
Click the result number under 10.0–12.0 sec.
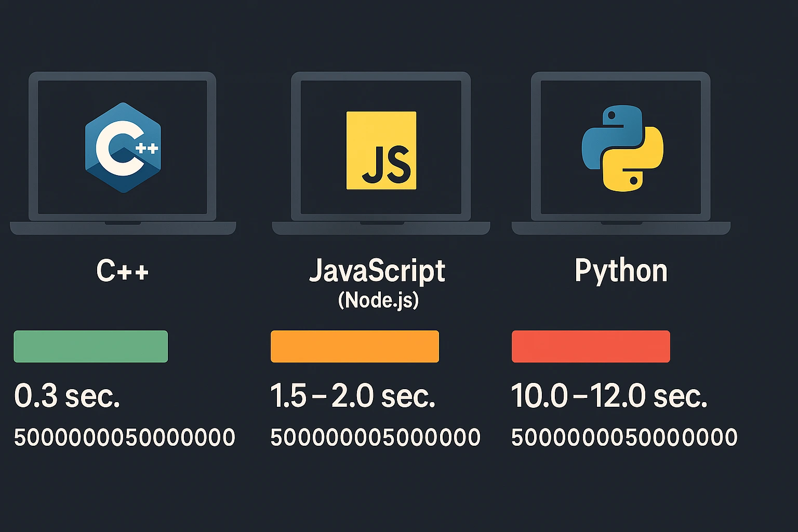coord(624,437)
